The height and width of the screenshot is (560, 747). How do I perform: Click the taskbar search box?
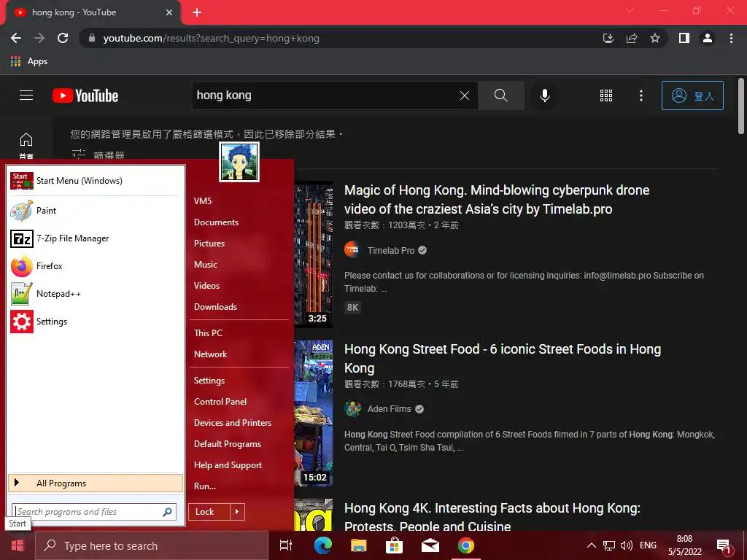tap(152, 545)
